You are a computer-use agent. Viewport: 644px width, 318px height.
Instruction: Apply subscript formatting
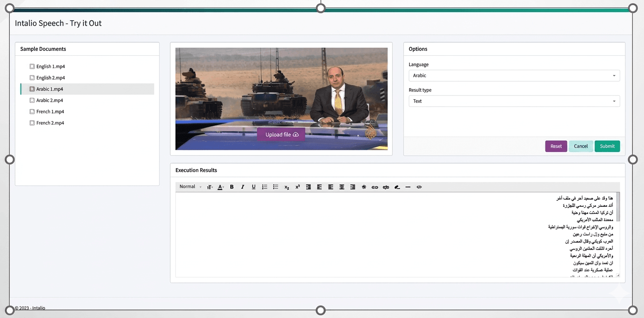click(x=287, y=187)
